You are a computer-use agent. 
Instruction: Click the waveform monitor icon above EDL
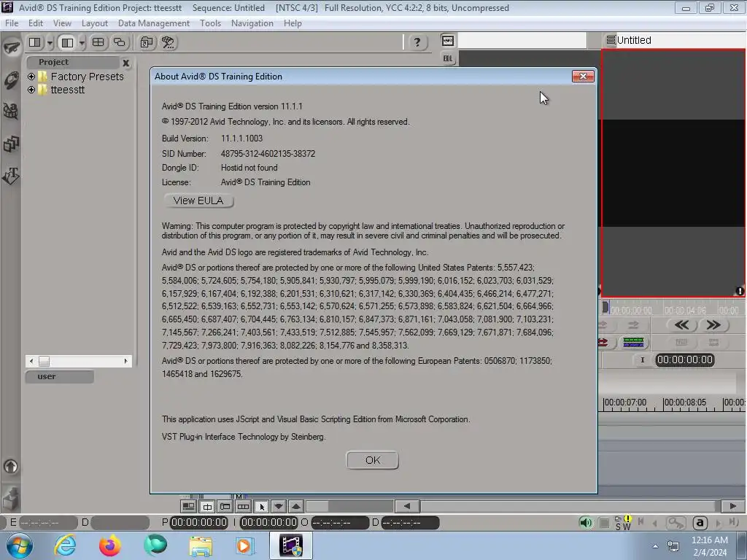pos(448,41)
